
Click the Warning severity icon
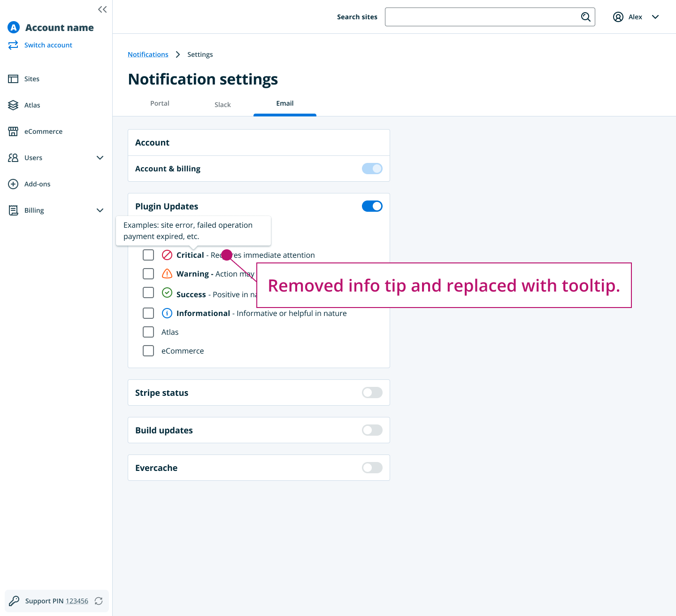tap(167, 274)
